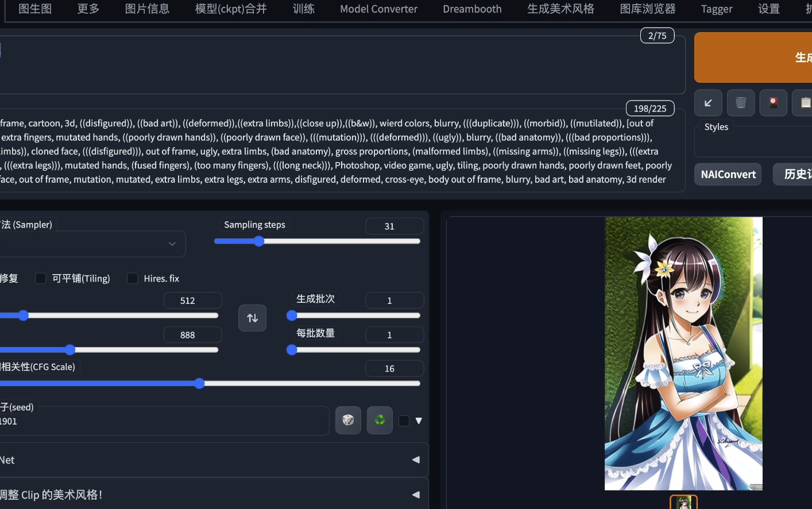Open the Model Converter tab
The width and height of the screenshot is (812, 509).
[378, 9]
